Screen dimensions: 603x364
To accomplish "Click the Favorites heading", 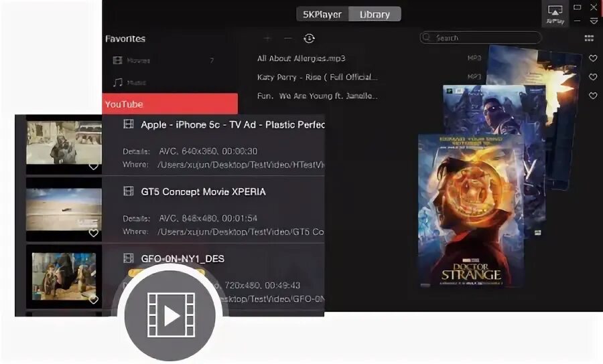I will 125,39.
